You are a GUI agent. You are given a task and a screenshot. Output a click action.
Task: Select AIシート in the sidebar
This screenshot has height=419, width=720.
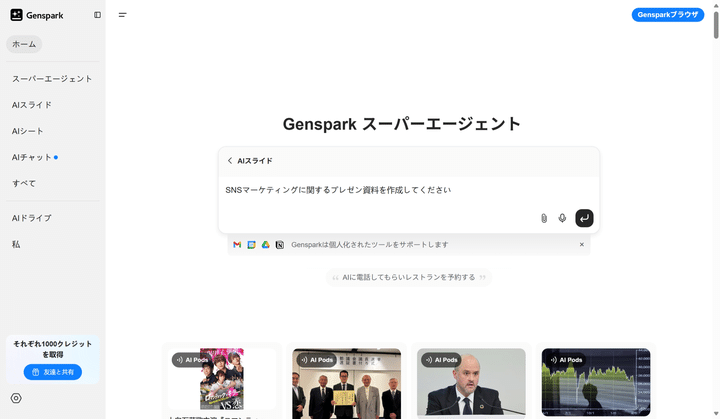28,131
